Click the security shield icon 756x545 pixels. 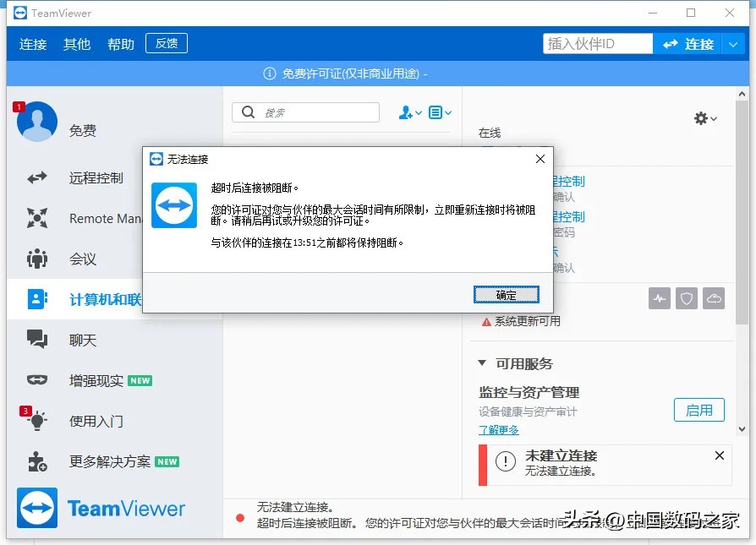coord(686,298)
